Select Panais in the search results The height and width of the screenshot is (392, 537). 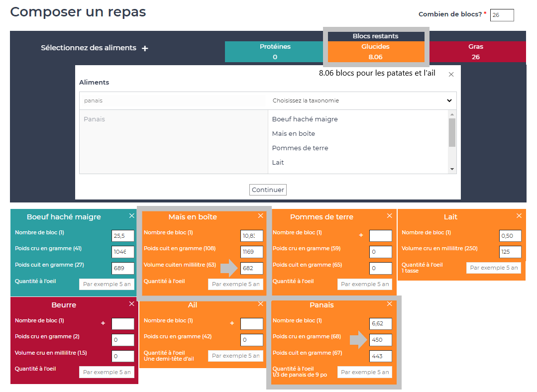click(95, 119)
